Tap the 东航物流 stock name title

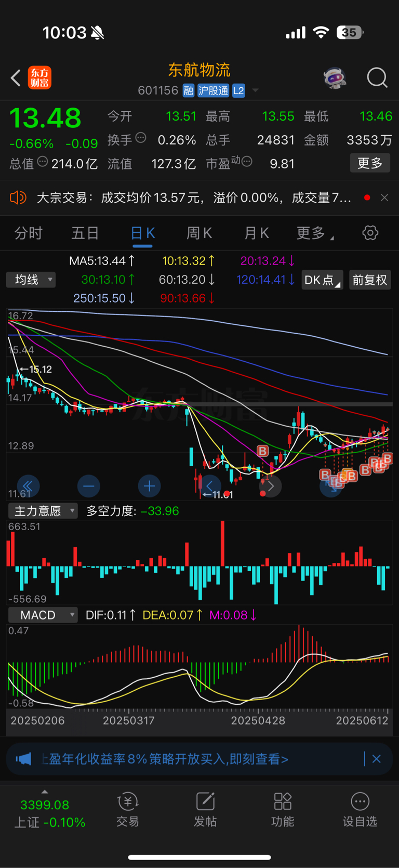(199, 70)
